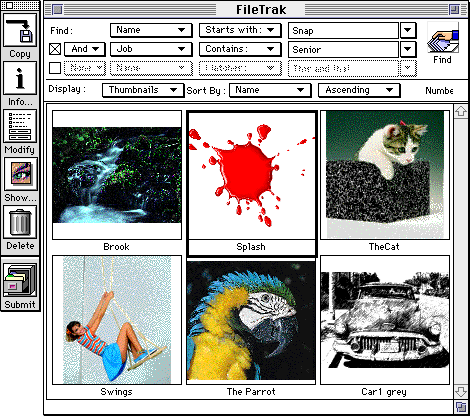Click the Senior search text field
This screenshot has height=416, width=470.
[343, 49]
